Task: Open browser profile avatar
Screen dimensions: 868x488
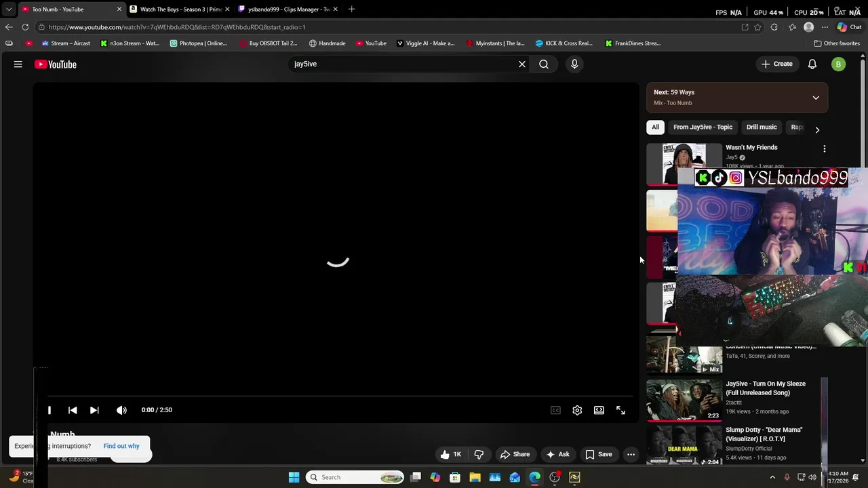Action: click(x=808, y=27)
